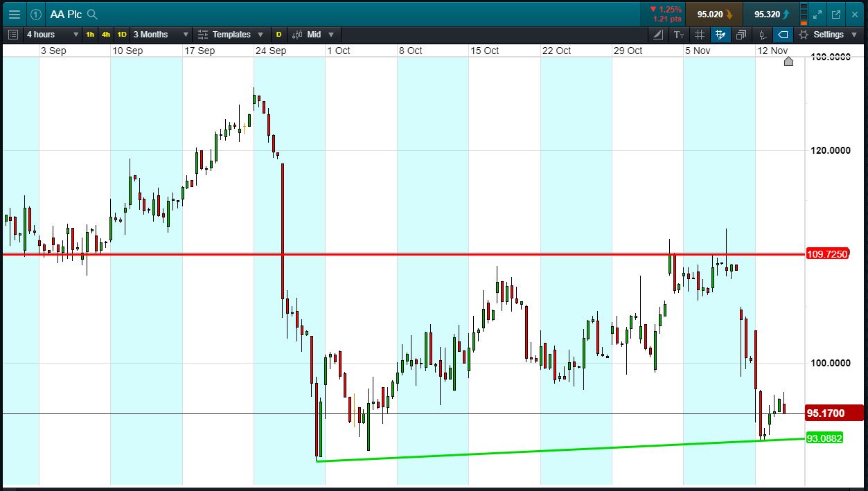Image resolution: width=868 pixels, height=491 pixels.
Task: Click the client sentiment bar indicator
Action: tap(804, 14)
